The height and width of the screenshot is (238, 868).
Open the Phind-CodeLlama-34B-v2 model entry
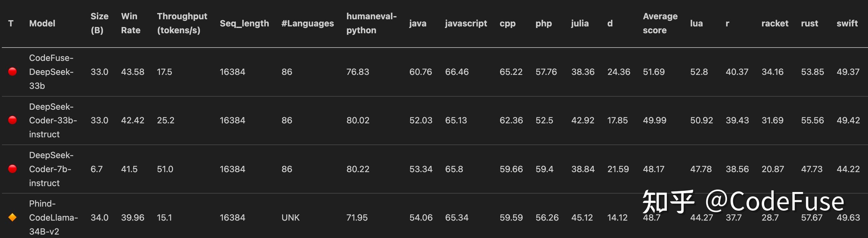coord(53,218)
